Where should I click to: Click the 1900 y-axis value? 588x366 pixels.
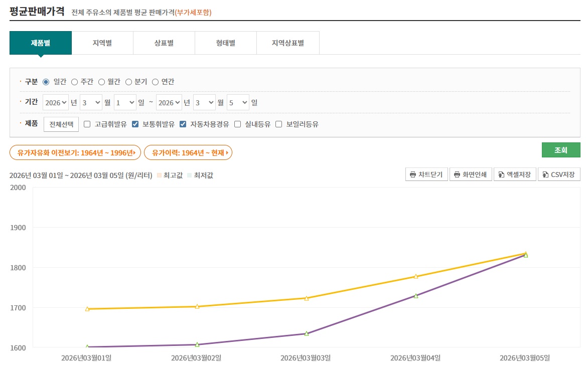click(x=18, y=228)
